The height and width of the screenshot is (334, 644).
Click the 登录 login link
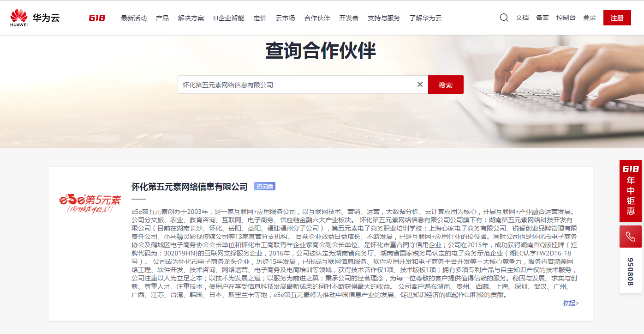590,18
